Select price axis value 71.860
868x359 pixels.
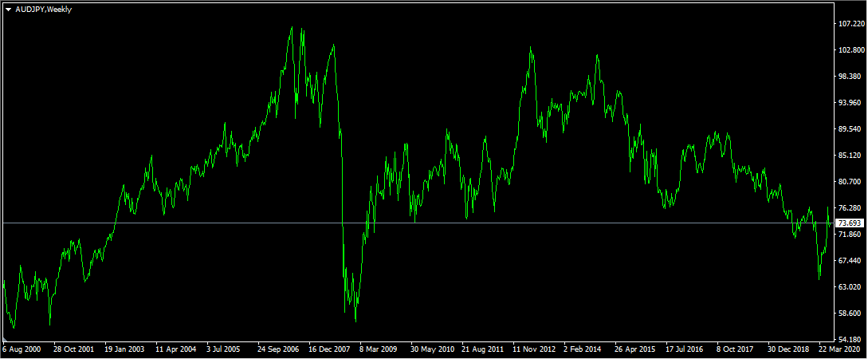coord(851,235)
